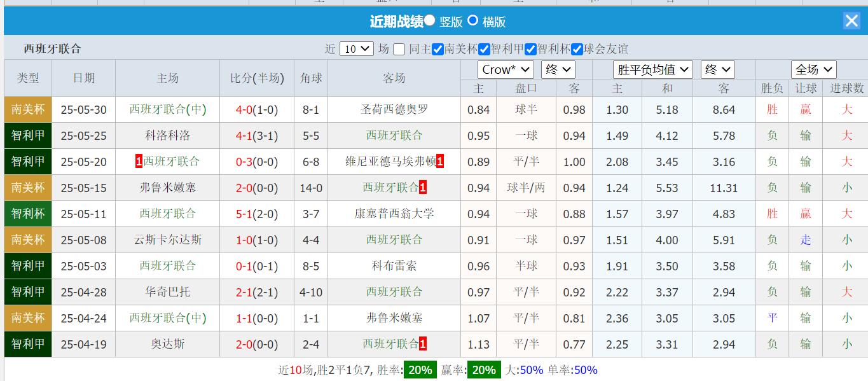Viewport: 868px width, 381px height.
Task: Click the green 20% win rate badge
Action: 420,369
